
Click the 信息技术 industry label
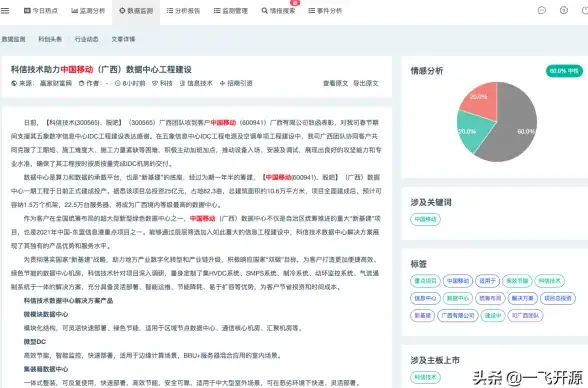click(x=196, y=83)
